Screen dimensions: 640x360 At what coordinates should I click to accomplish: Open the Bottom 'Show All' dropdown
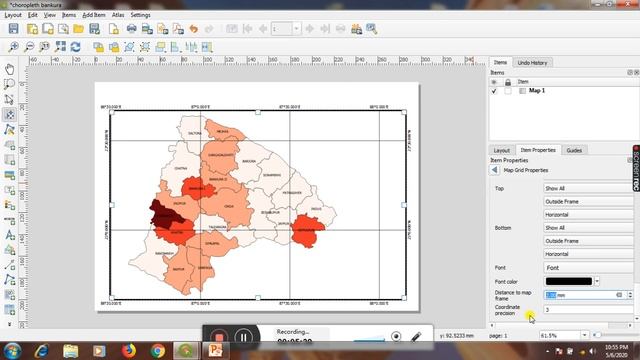(589, 228)
